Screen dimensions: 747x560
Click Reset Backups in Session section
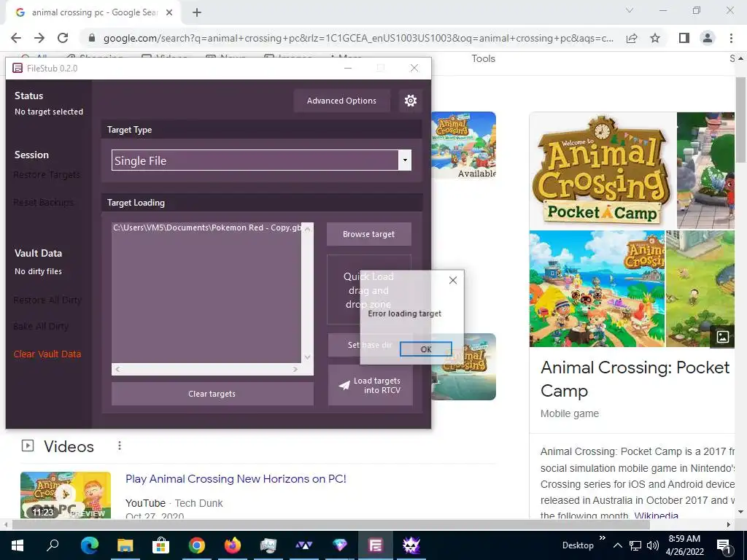click(43, 203)
